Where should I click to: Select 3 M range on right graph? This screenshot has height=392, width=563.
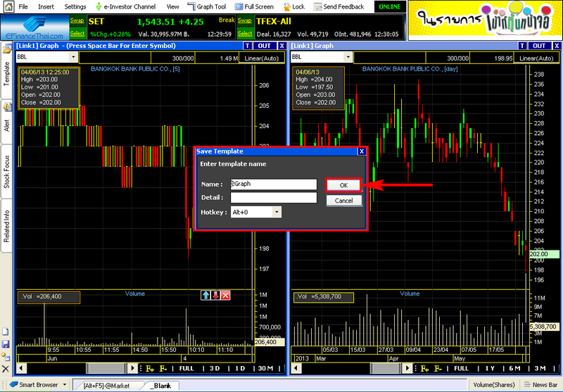tap(540, 368)
